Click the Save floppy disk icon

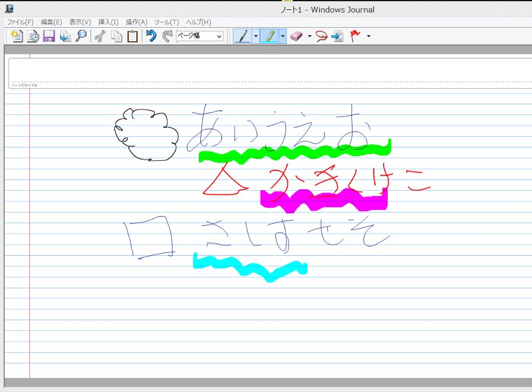(x=49, y=37)
